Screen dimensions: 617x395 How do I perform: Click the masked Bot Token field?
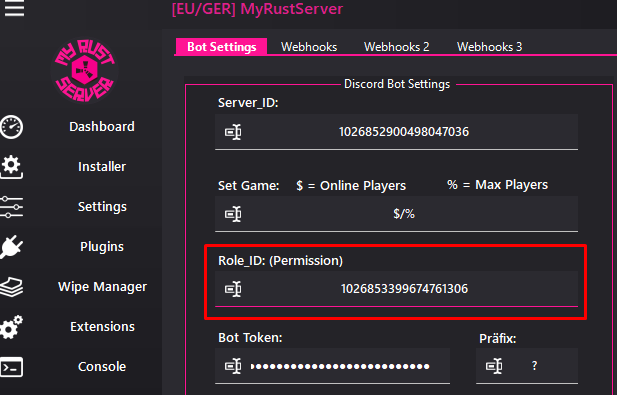tap(332, 366)
